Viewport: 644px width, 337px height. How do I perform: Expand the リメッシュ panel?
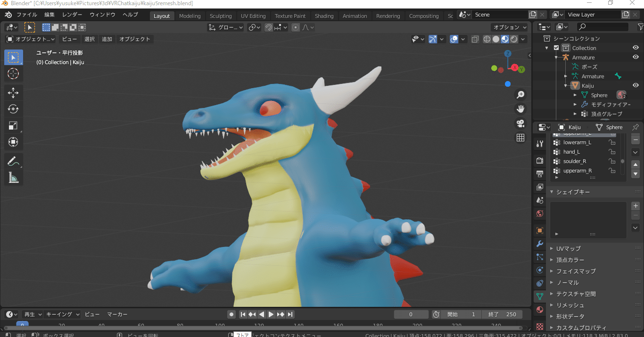pos(570,305)
